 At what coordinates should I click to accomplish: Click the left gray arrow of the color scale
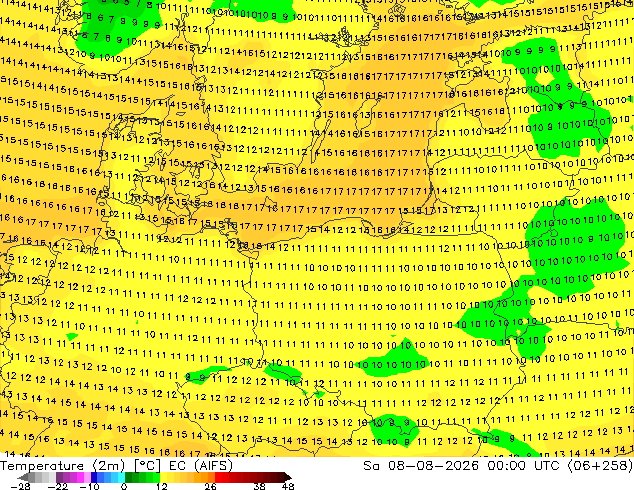[x=23, y=477]
